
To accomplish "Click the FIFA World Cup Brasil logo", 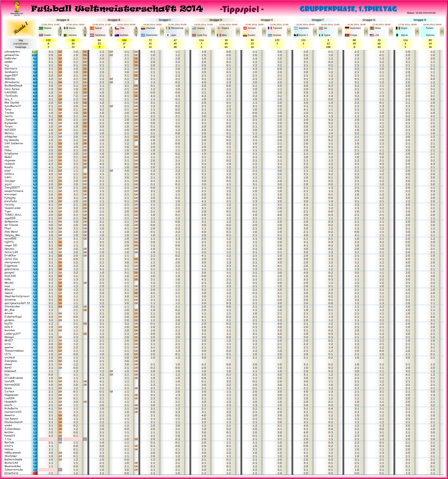I will 17,9.
